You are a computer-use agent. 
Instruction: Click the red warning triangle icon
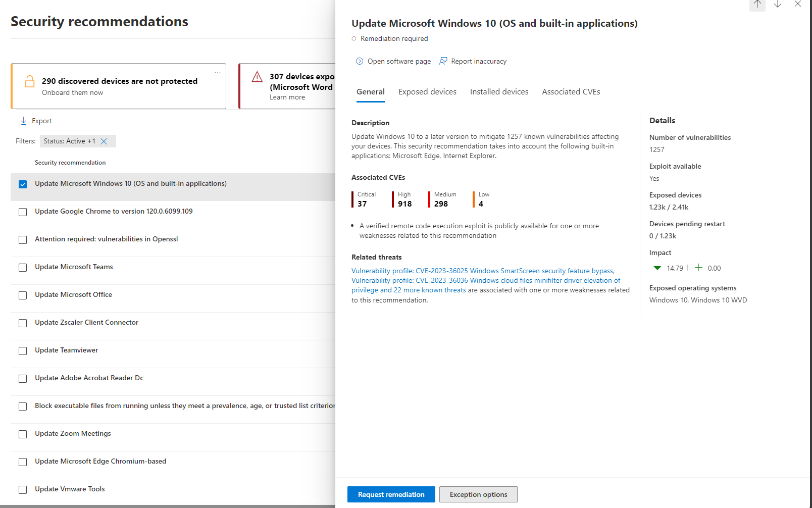coord(257,77)
